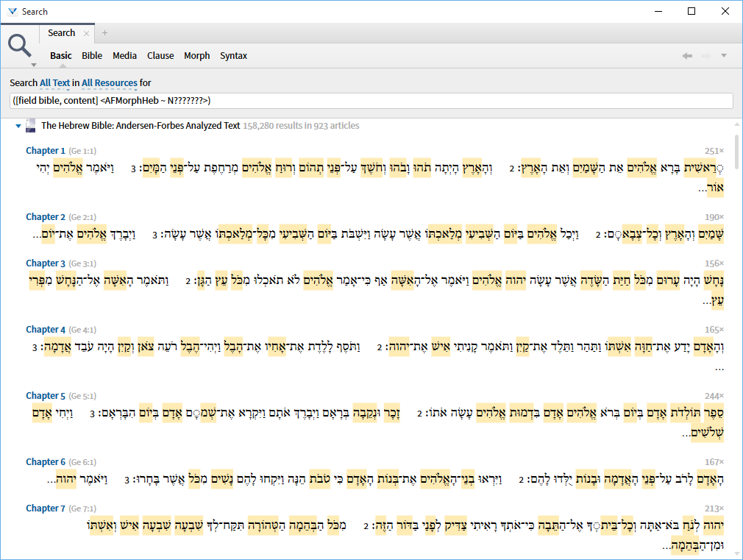Open the All Resources selector

[110, 83]
